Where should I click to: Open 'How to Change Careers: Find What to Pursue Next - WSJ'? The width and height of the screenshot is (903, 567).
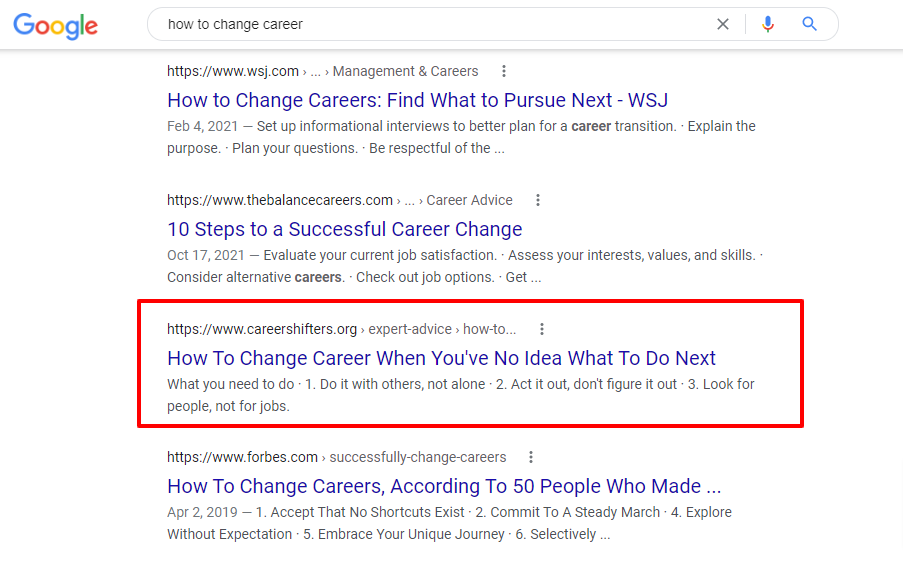point(418,100)
